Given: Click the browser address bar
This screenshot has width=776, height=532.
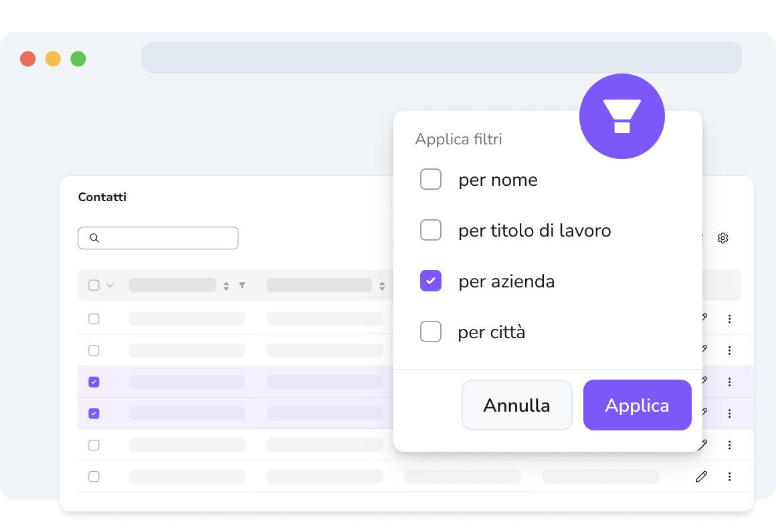Looking at the screenshot, I should [x=442, y=57].
